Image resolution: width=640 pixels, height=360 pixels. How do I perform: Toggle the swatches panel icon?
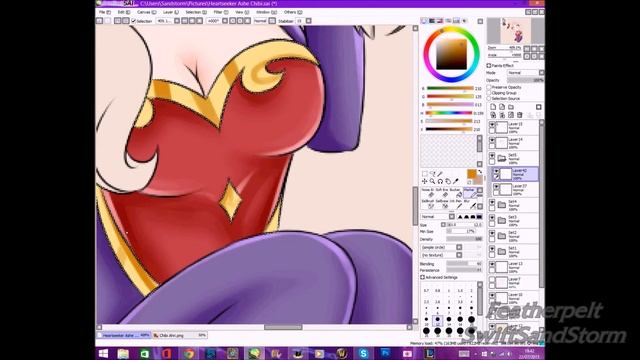(x=456, y=21)
